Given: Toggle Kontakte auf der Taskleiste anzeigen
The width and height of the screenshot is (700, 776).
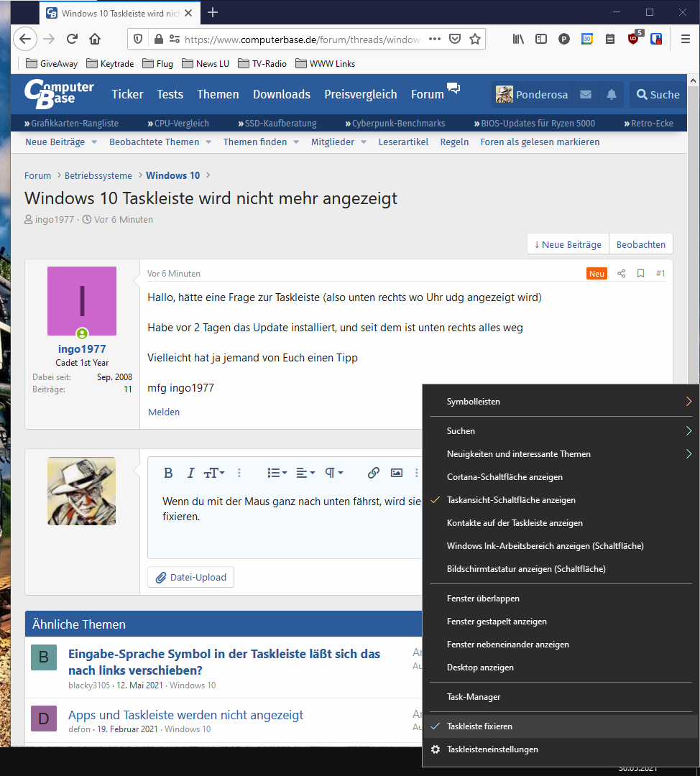Looking at the screenshot, I should tap(561, 523).
